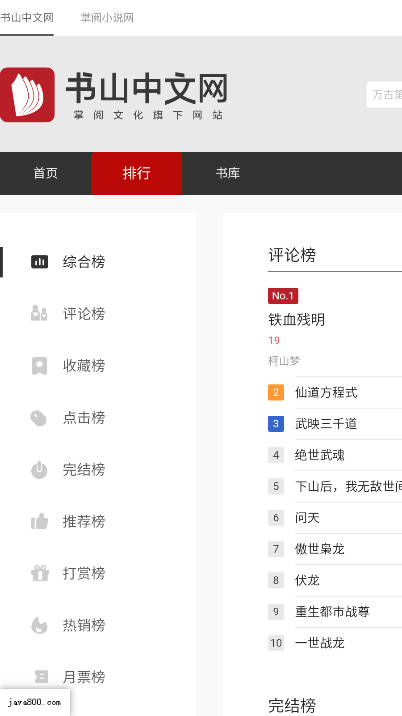Select the 综合榜 chart icon

click(x=39, y=262)
